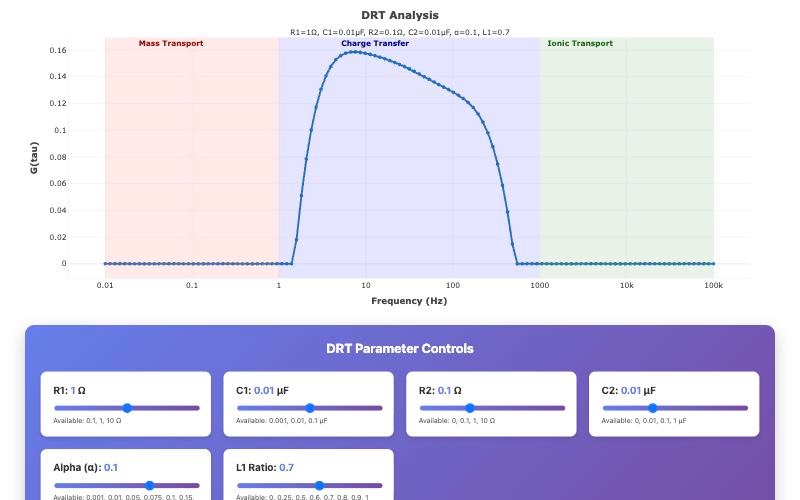The width and height of the screenshot is (800, 500).
Task: Click the 100k tick on frequency axis
Action: (x=713, y=285)
